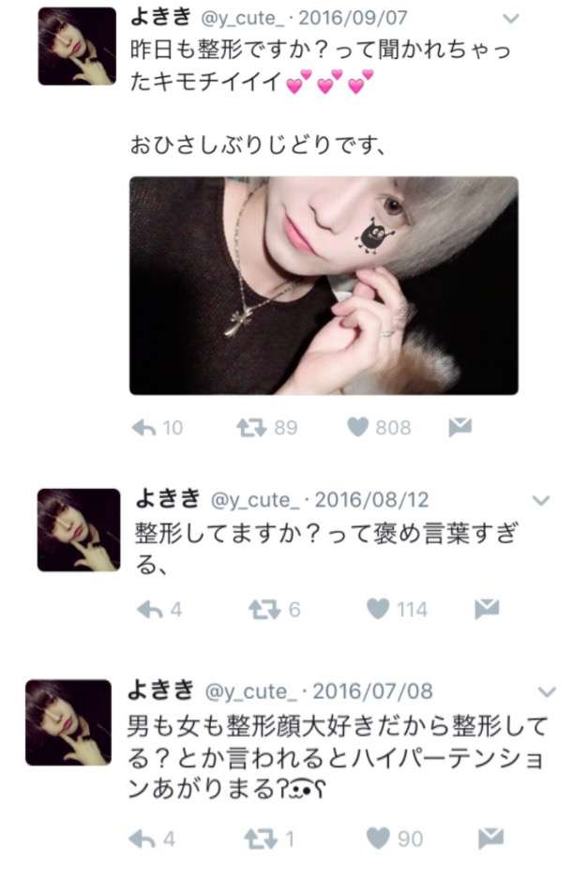Like the tweet with 808 likes
The height and width of the screenshot is (896, 588).
click(x=358, y=427)
